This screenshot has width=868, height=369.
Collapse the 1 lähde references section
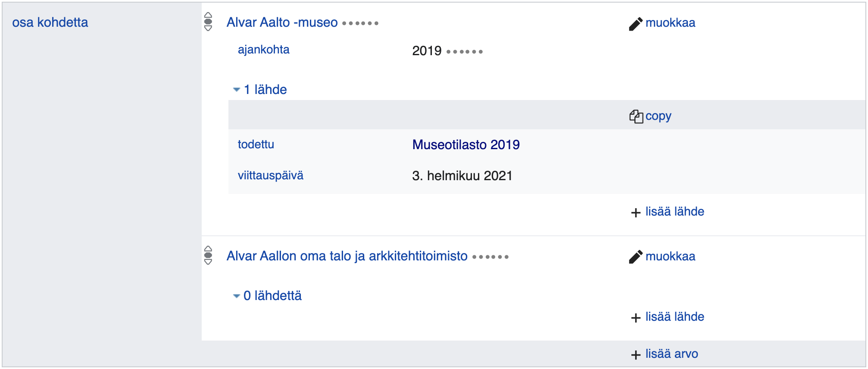[260, 90]
